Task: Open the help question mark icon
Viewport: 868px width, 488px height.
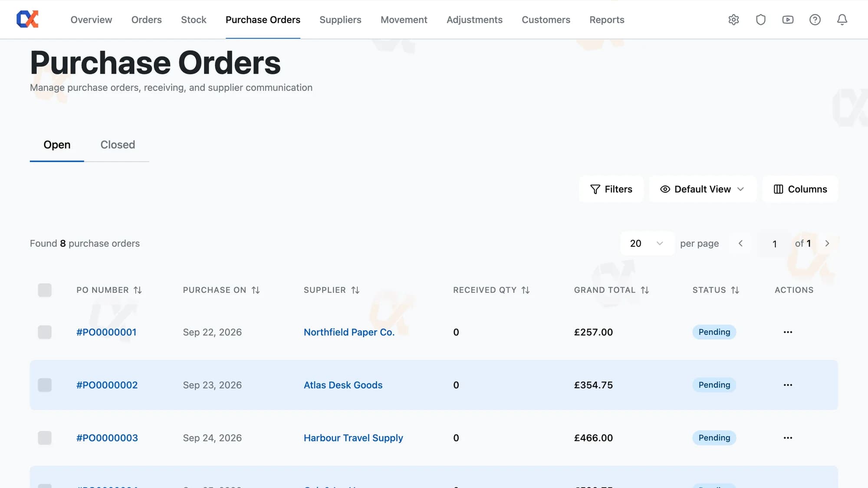Action: (815, 20)
